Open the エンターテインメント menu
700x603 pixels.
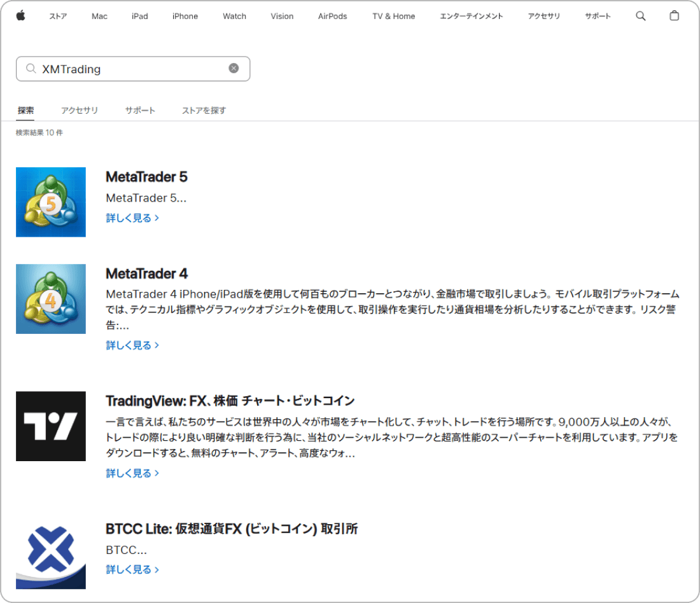click(x=472, y=17)
